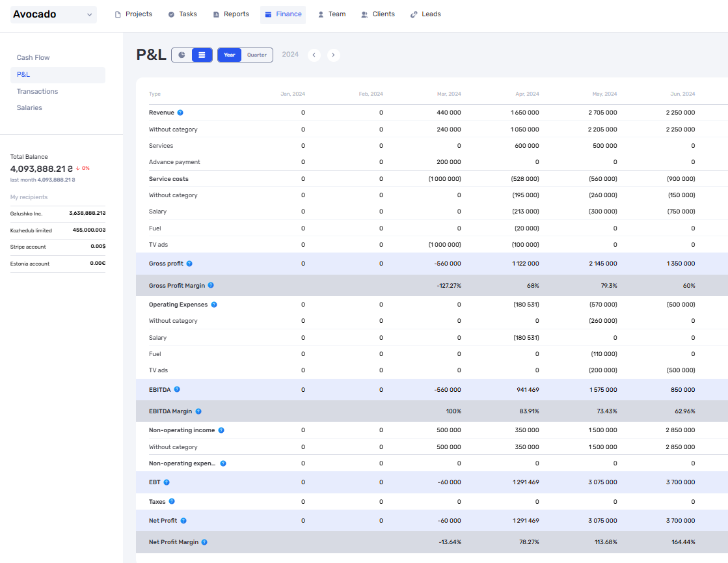Click the Gross Profit Margin help icon

coord(211,285)
